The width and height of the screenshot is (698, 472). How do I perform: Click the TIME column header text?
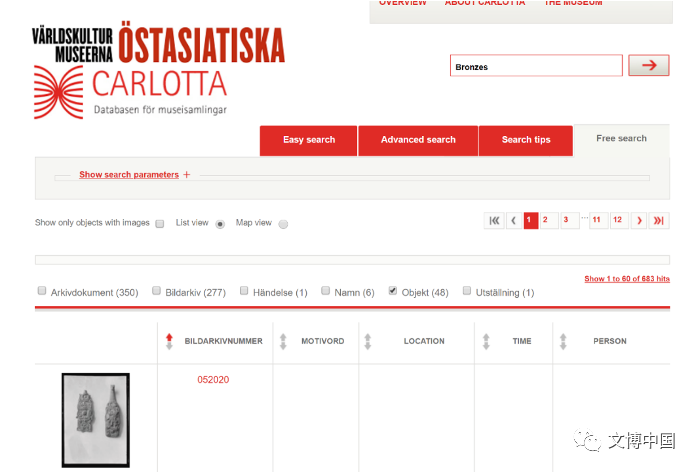(522, 342)
